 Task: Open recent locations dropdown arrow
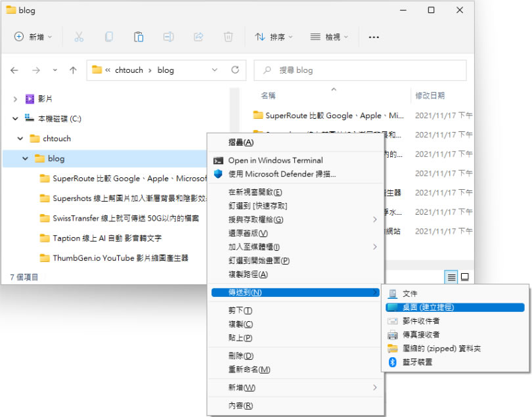pos(55,70)
